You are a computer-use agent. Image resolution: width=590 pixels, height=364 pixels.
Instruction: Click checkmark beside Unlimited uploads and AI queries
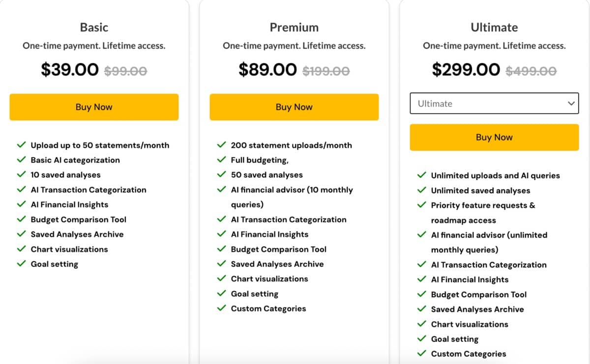click(x=421, y=175)
